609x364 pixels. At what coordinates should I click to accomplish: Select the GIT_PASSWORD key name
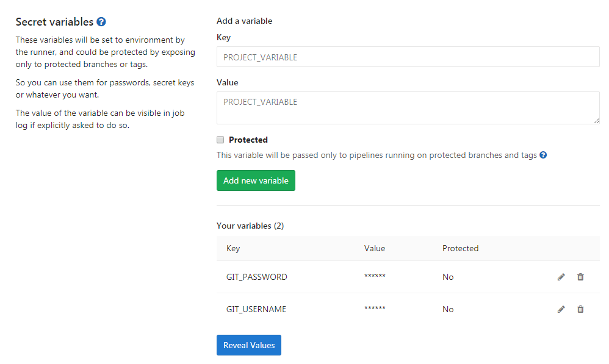[x=257, y=277]
